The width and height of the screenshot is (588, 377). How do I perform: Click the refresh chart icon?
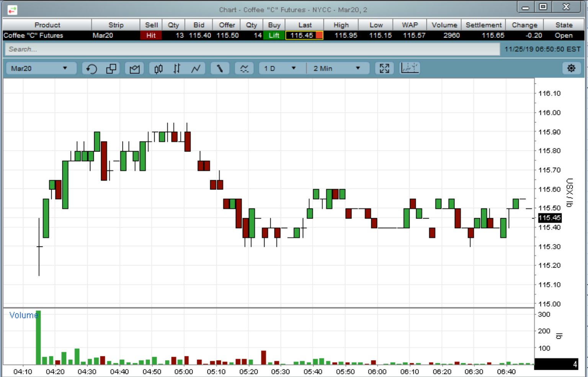pos(91,69)
